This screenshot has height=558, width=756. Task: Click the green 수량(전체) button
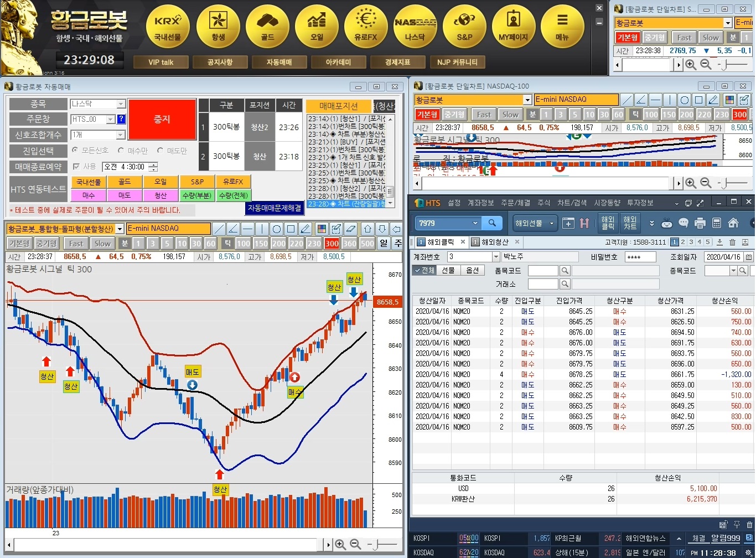tap(233, 195)
